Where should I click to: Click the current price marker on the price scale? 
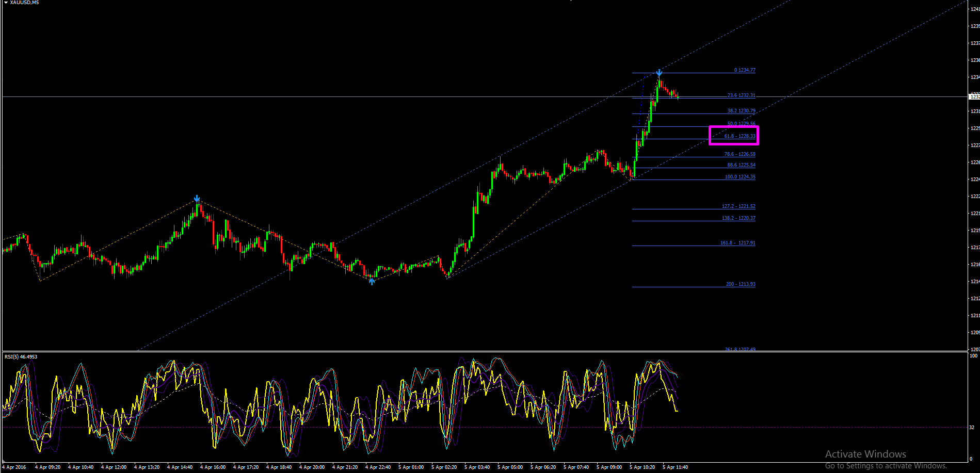974,96
